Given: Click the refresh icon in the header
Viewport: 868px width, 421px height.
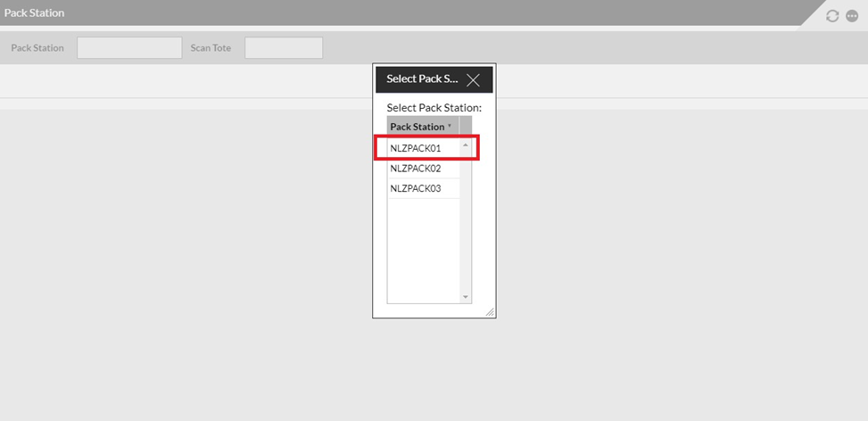Looking at the screenshot, I should [832, 16].
